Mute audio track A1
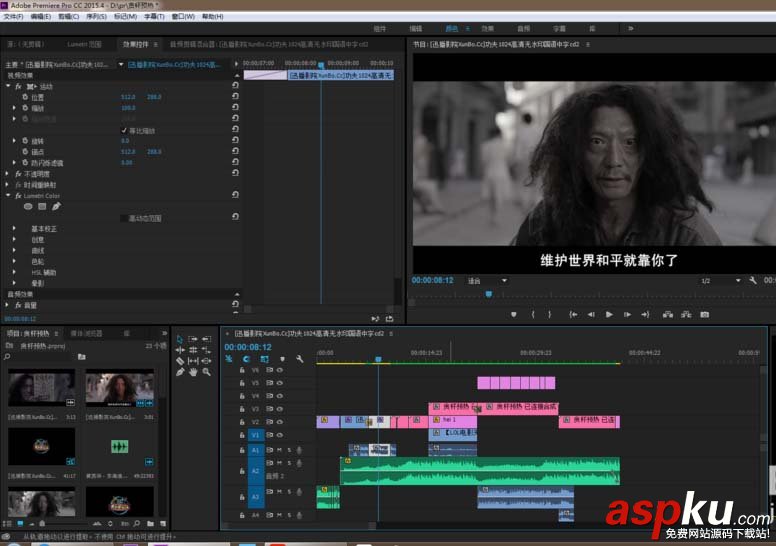 280,450
